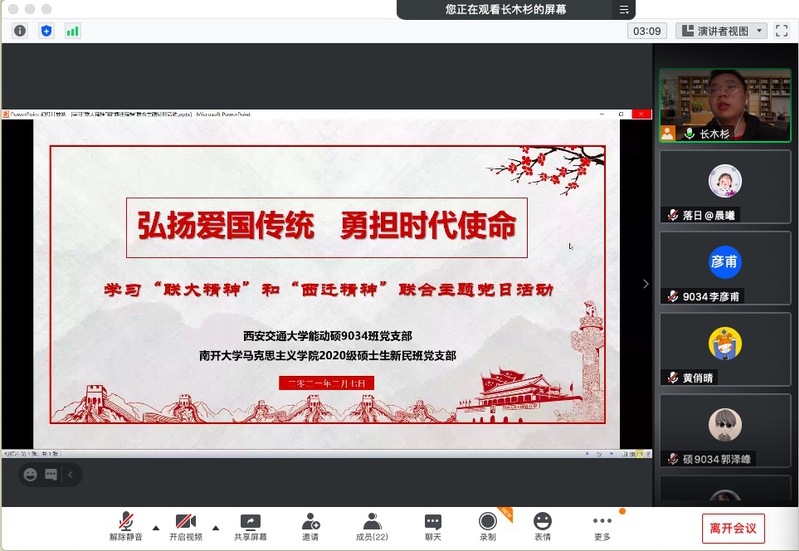Expand the arrow beside 解除静音
Screen dimensions: 799x551
155,527
